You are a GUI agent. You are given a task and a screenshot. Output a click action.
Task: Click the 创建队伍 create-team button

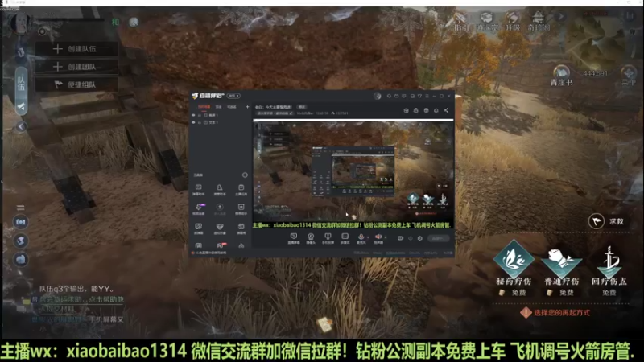click(76, 49)
